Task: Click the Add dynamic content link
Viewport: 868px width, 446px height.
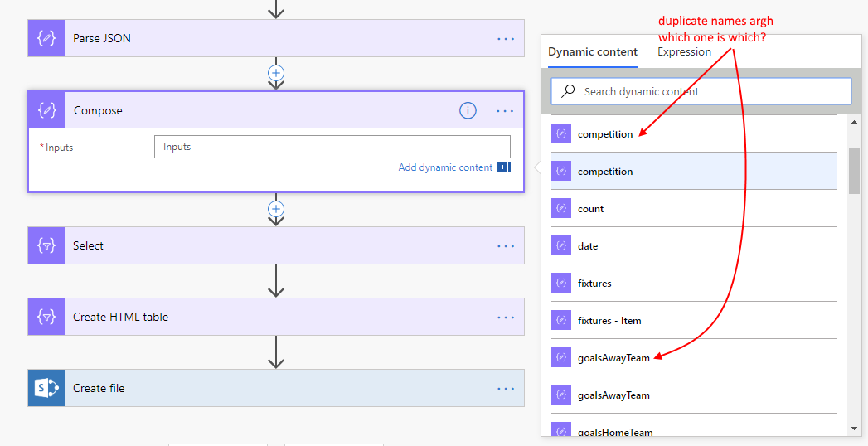Action: [445, 167]
